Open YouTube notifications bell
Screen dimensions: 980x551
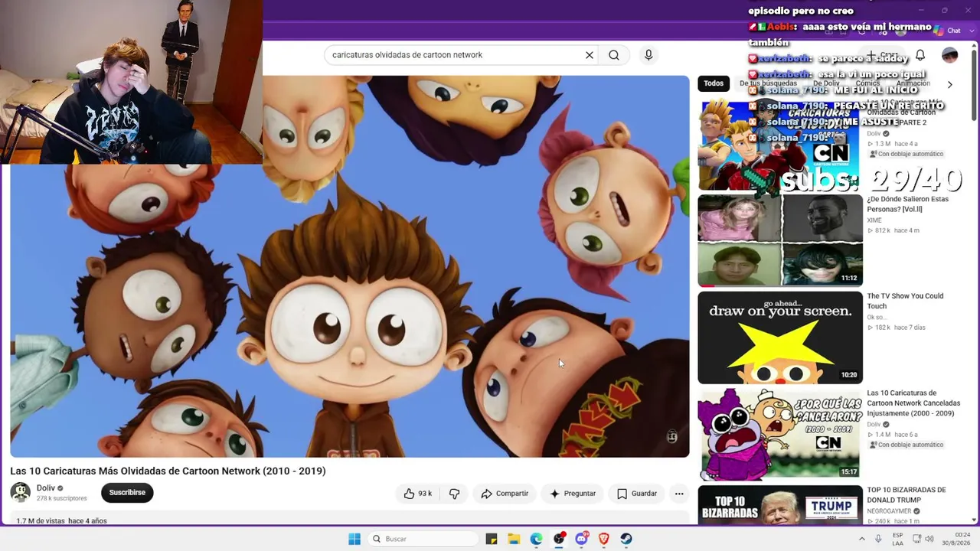(x=920, y=55)
